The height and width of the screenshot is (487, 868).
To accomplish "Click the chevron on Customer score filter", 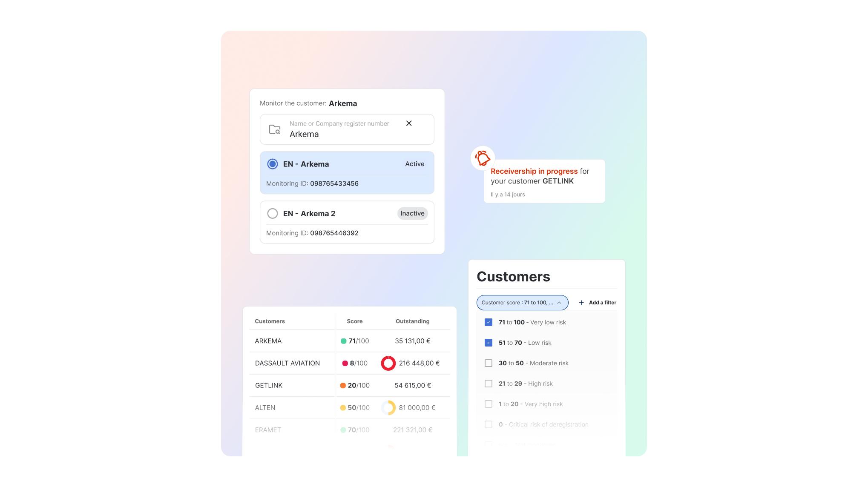I will (559, 303).
